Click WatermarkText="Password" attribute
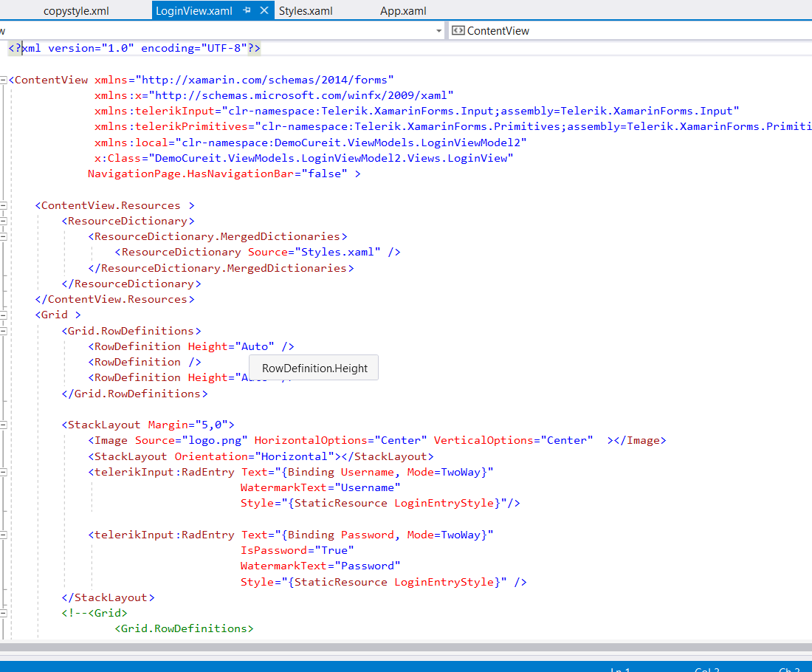The width and height of the screenshot is (812, 672). [x=320, y=566]
